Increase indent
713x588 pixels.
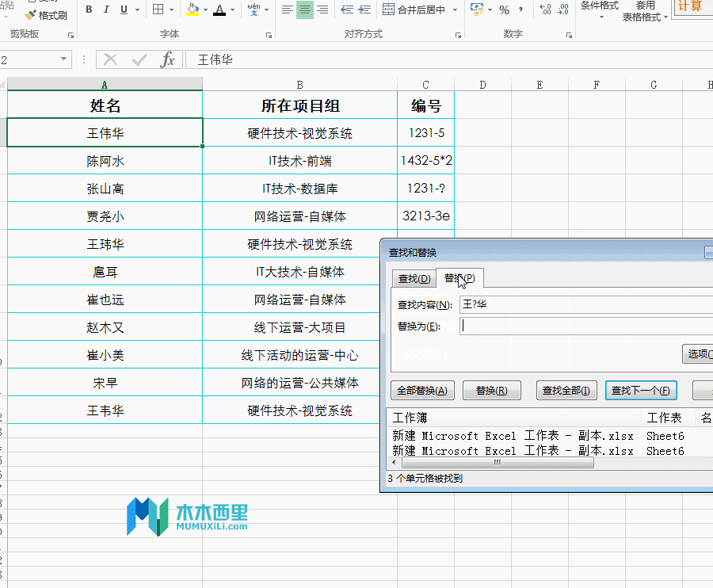tap(364, 10)
